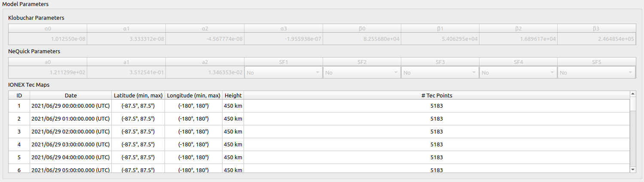Open the SF4 dropdown
Screen dimensions: 644x182
click(518, 73)
